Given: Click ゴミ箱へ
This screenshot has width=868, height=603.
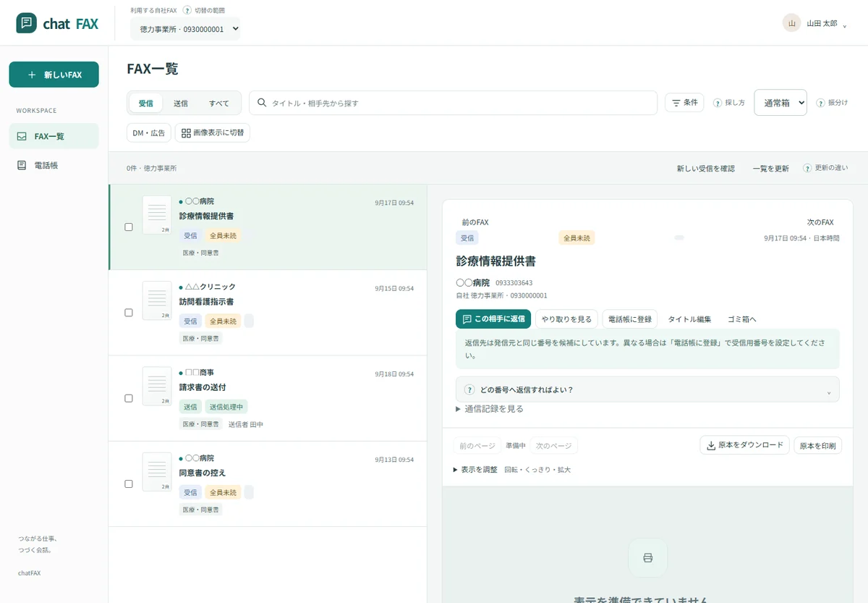Looking at the screenshot, I should click(x=742, y=319).
